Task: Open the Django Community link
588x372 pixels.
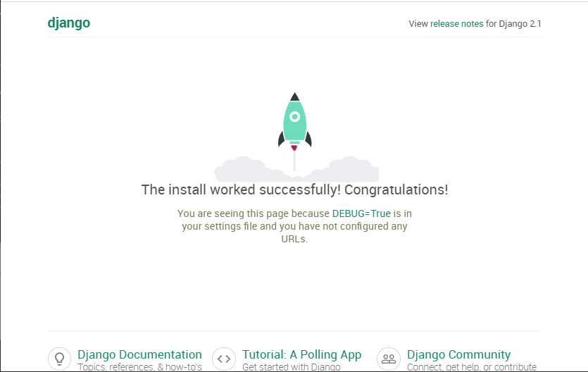Action: [x=458, y=354]
